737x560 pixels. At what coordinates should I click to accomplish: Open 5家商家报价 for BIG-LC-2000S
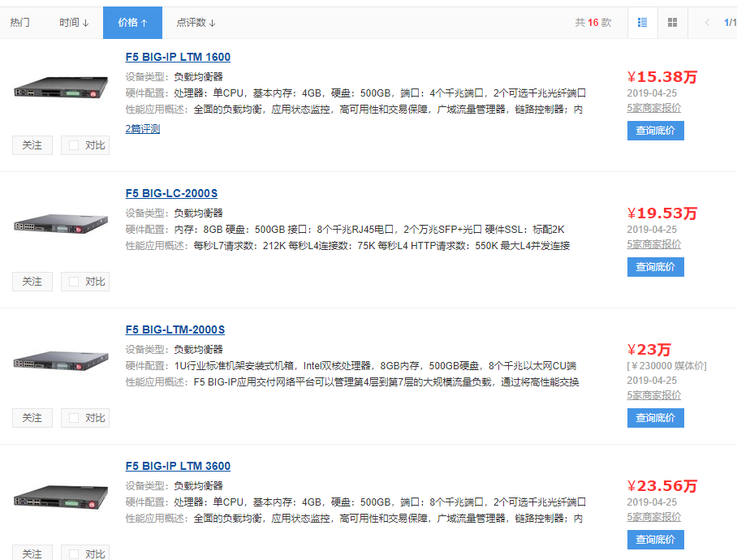654,244
